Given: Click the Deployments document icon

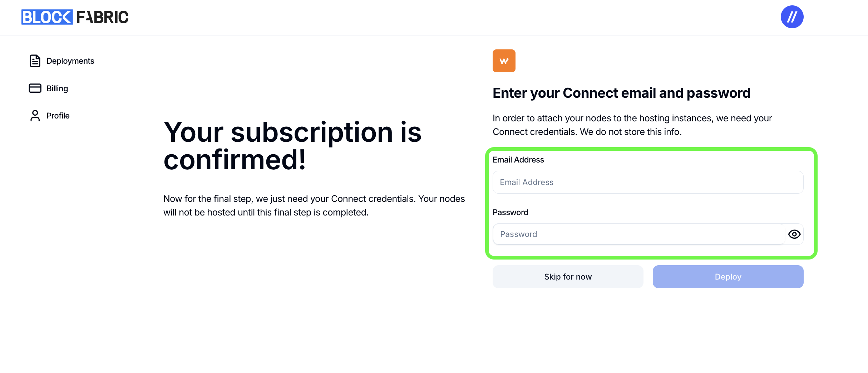Looking at the screenshot, I should [35, 61].
